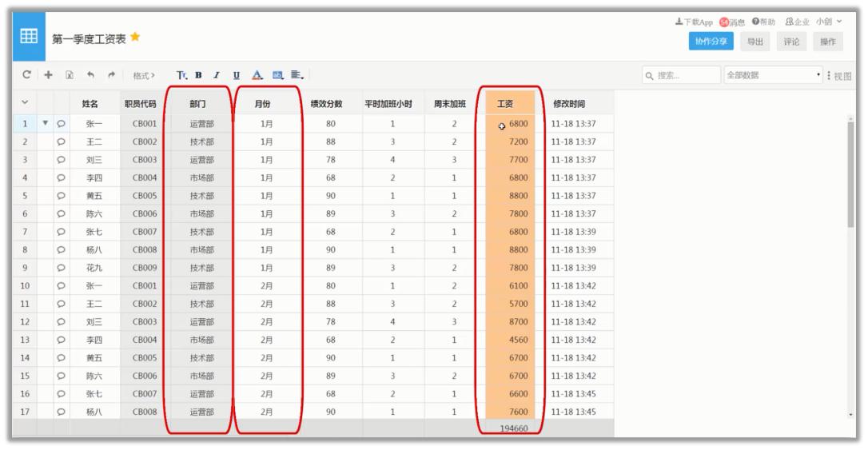Open the 视图 view menu

coord(839,76)
